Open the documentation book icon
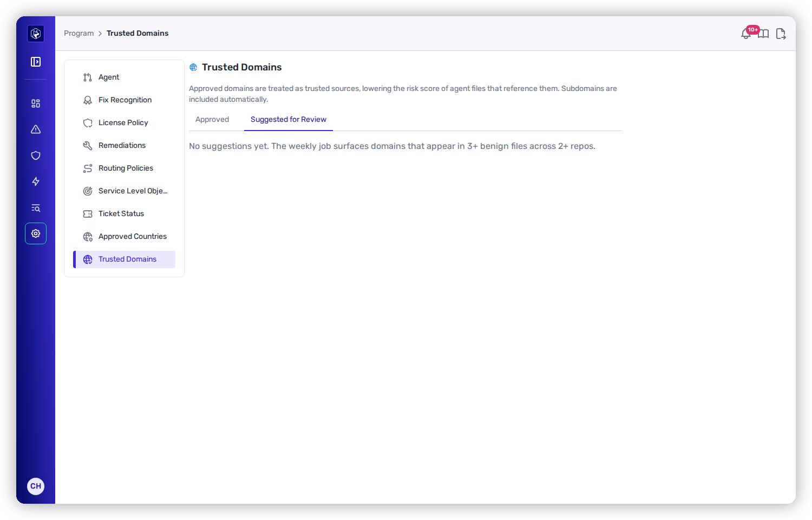 tap(763, 34)
